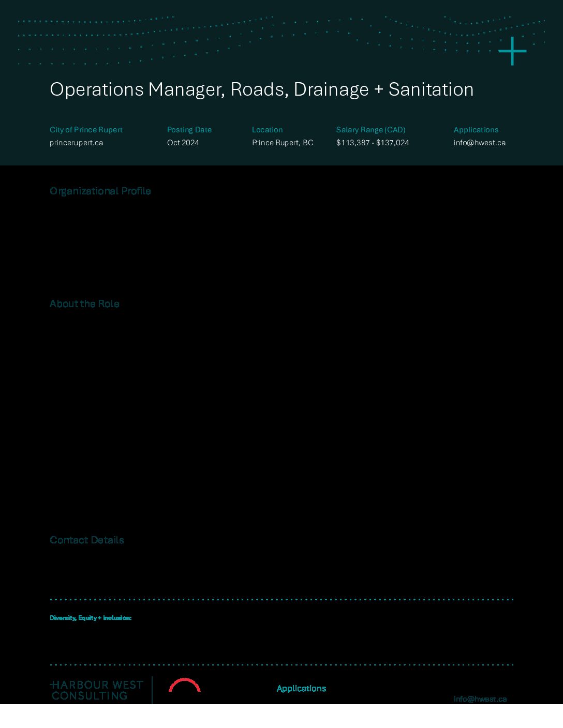
Task: Select the 'Prince Rupert, BC' location value
Action: 283,143
